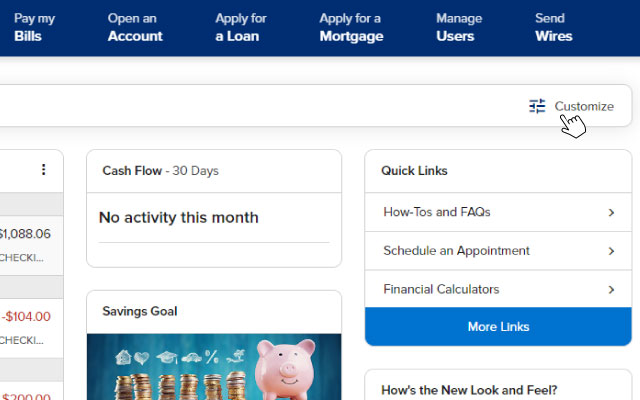The height and width of the screenshot is (400, 640).
Task: Open Apply for a Mortgage page
Action: click(351, 27)
